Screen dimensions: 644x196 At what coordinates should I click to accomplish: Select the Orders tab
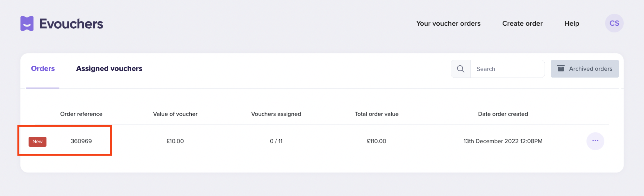pyautogui.click(x=43, y=68)
